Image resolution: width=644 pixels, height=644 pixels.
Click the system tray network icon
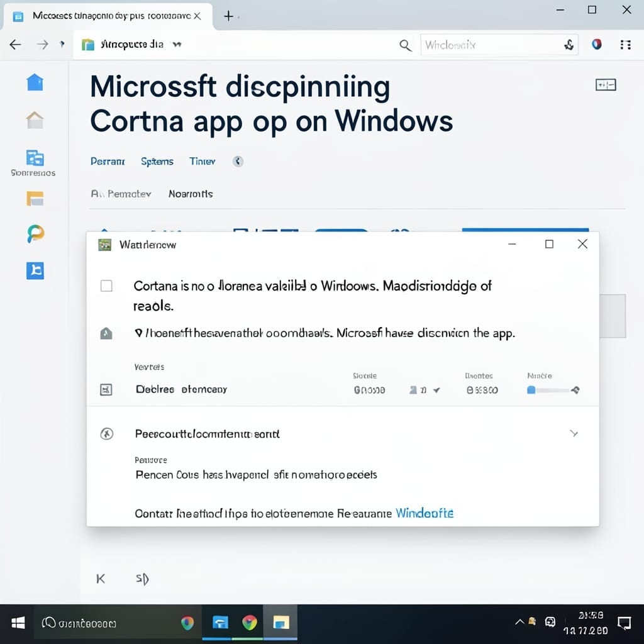(550, 622)
